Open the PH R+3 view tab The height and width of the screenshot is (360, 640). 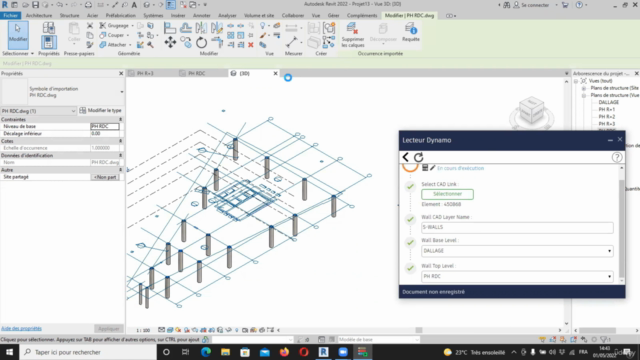coord(145,73)
